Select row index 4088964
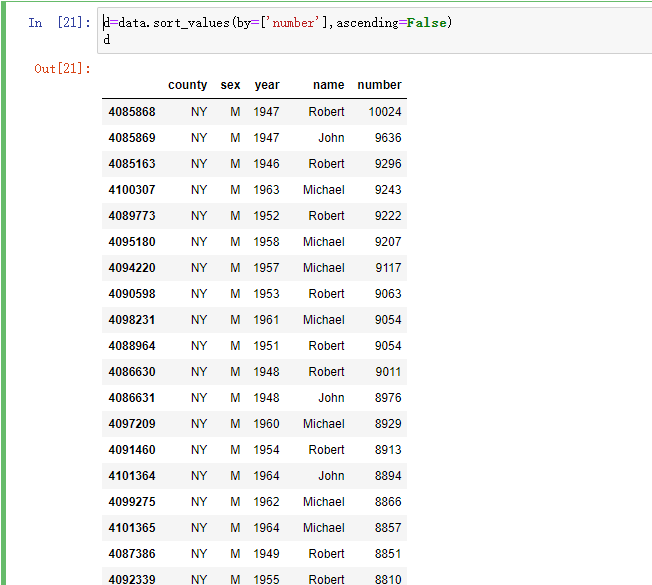 (132, 346)
